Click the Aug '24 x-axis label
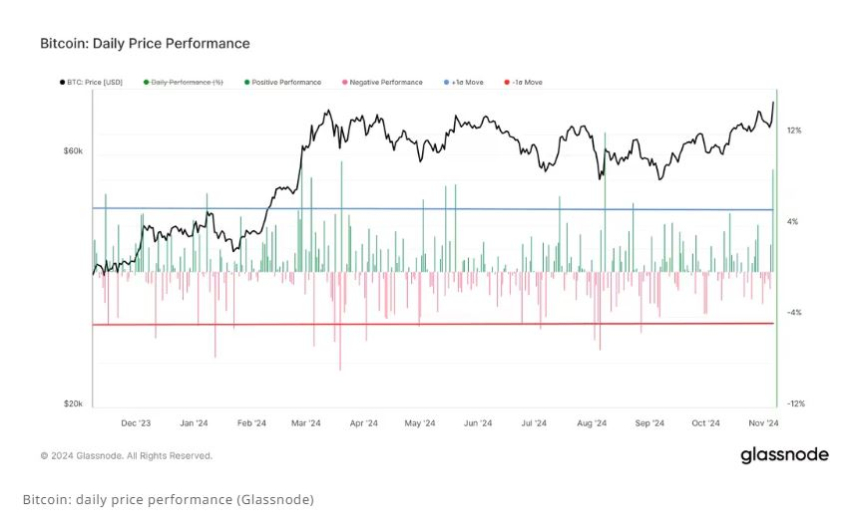The width and height of the screenshot is (860, 531). point(592,423)
